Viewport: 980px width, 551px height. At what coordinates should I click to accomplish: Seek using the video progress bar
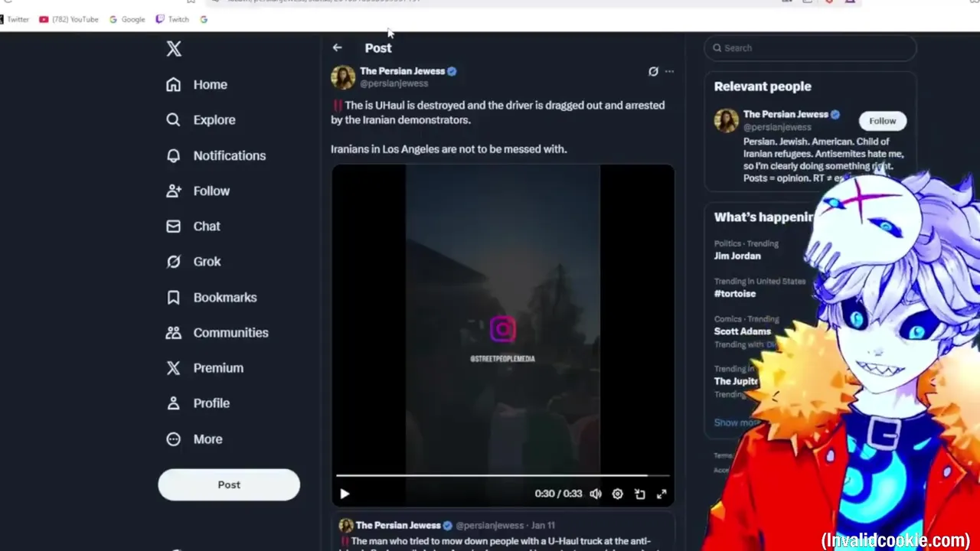point(503,476)
